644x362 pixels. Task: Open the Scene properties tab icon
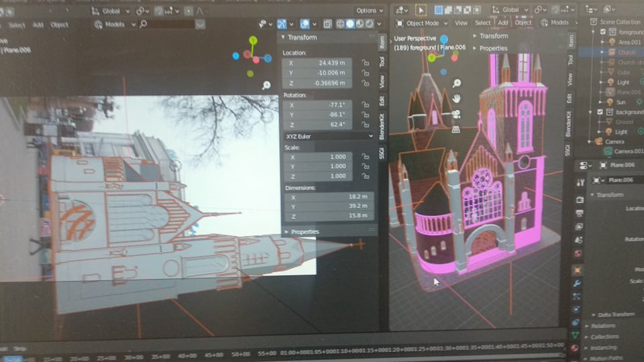coord(578,240)
